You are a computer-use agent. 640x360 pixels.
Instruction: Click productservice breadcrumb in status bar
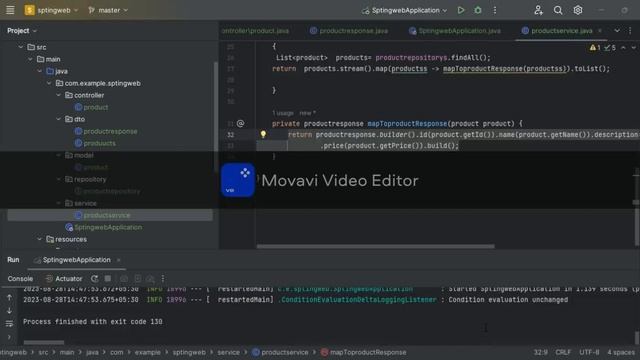pos(280,352)
